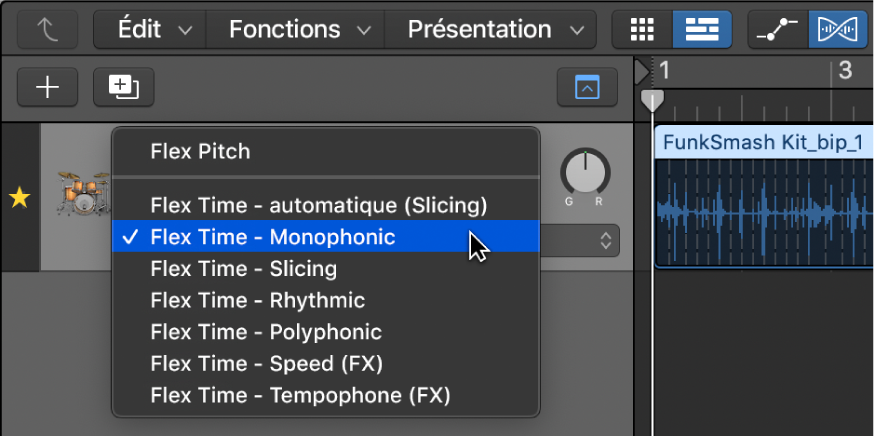Switch to grid view icon
This screenshot has height=436, width=875.
(x=642, y=29)
